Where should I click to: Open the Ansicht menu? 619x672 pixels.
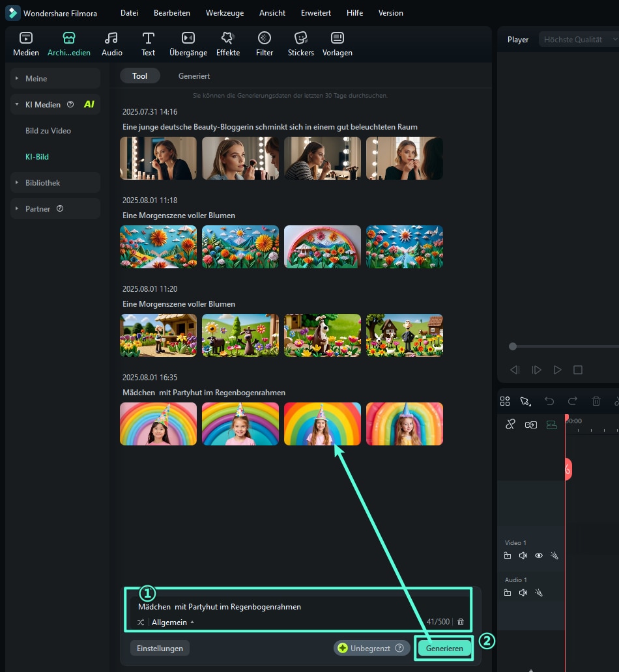[272, 13]
